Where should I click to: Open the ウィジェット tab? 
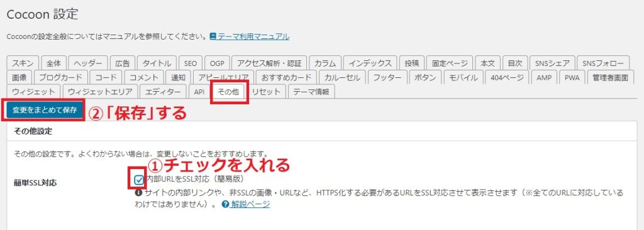coord(34,92)
